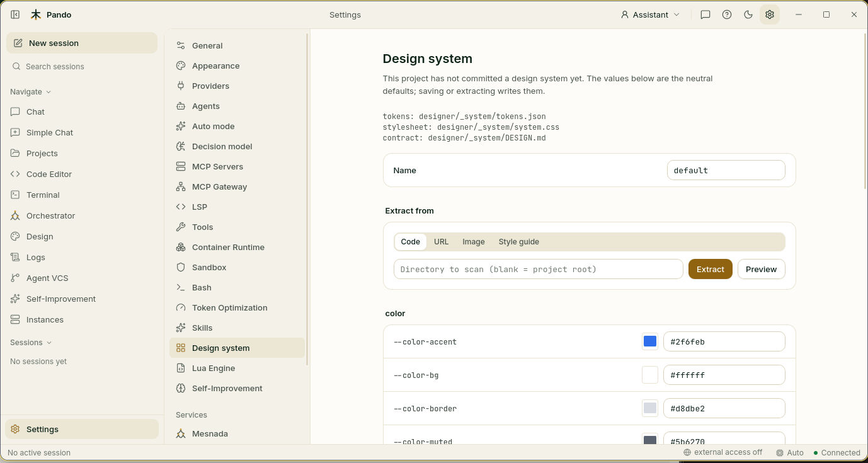This screenshot has height=463, width=868.
Task: Collapse the Navigate section
Action: pos(31,91)
